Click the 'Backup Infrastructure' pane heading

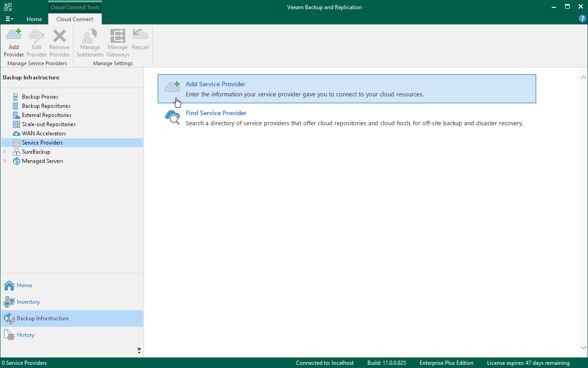[x=31, y=78]
